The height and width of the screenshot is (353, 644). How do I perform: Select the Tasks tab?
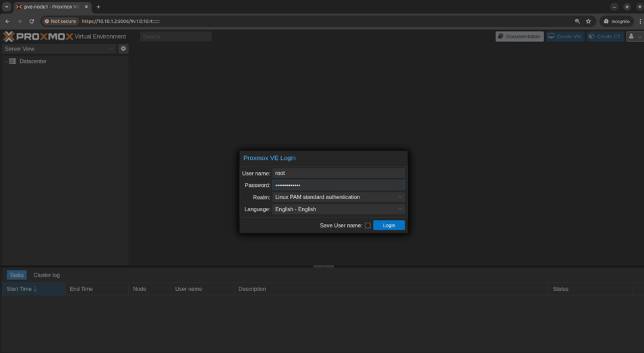[16, 275]
